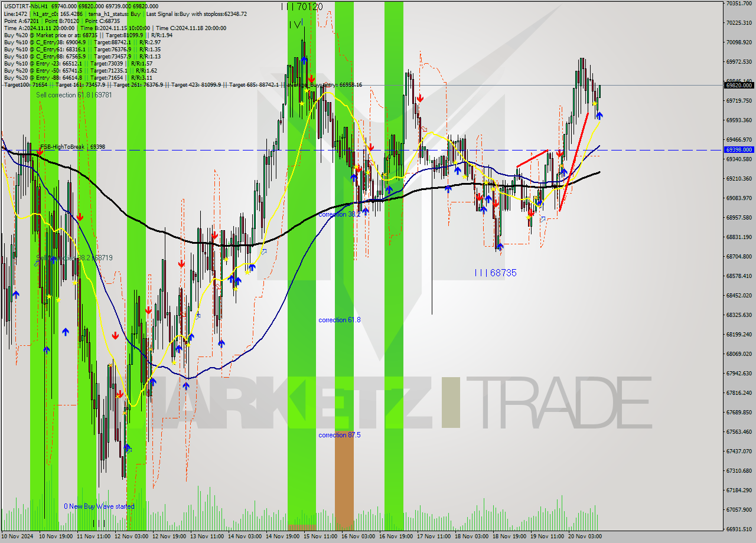Click the 67184.290 price axis label
Image resolution: width=756 pixels, height=543 pixels.
click(x=739, y=490)
